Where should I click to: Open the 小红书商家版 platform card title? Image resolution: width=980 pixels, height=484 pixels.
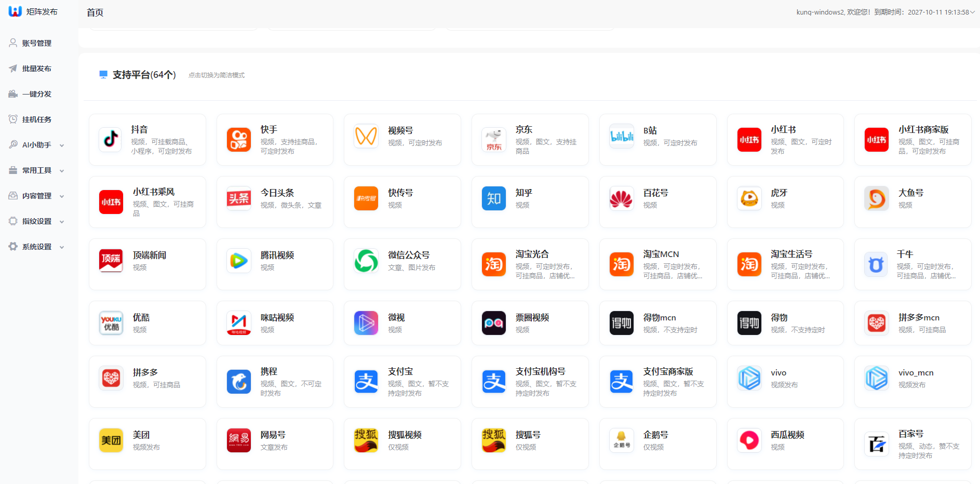pyautogui.click(x=923, y=130)
